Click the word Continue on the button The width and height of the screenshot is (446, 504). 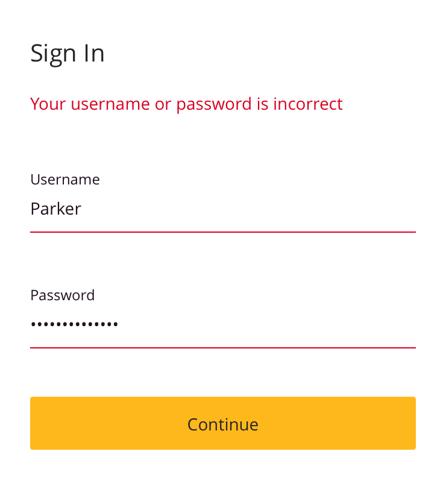coord(222,424)
